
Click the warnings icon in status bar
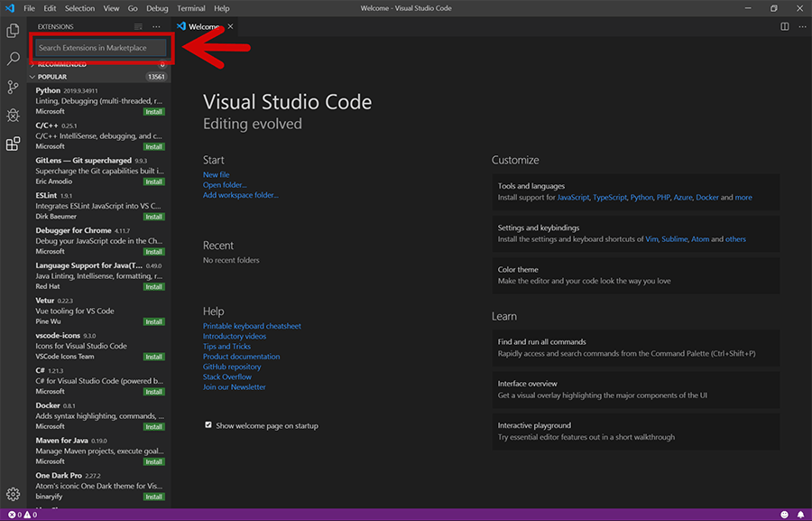click(x=27, y=515)
